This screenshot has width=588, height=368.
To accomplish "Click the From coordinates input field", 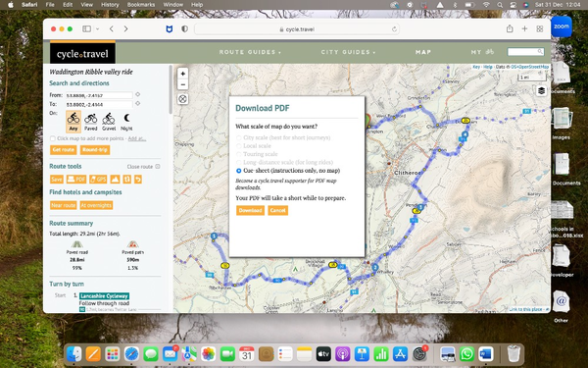I will pos(99,95).
